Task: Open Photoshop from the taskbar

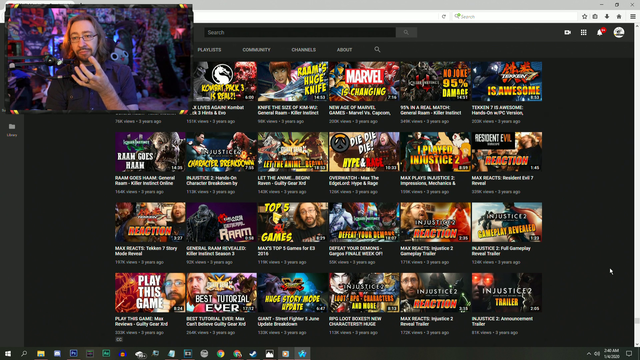Action: tap(73, 353)
